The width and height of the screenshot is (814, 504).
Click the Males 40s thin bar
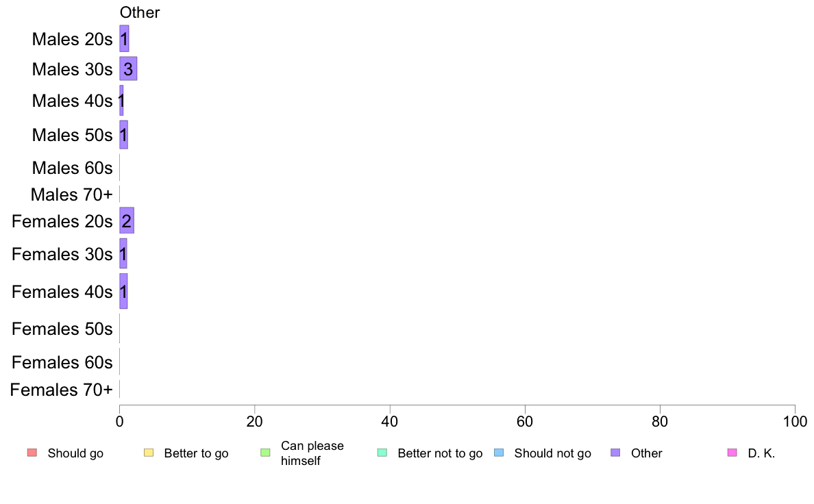click(x=121, y=101)
